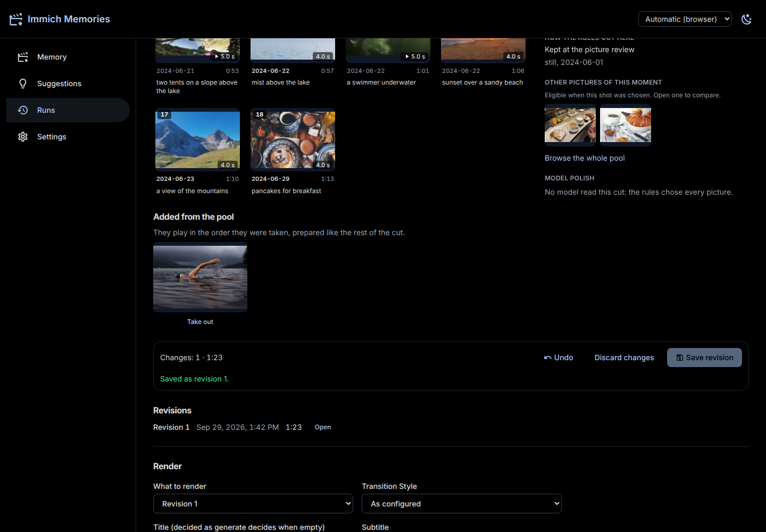
Task: Open the Memory page
Action: pyautogui.click(x=68, y=57)
